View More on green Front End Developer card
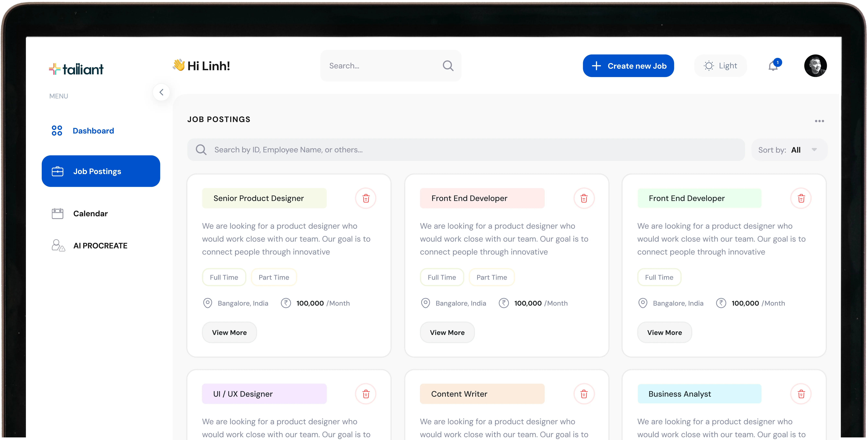The image size is (868, 440). tap(665, 333)
